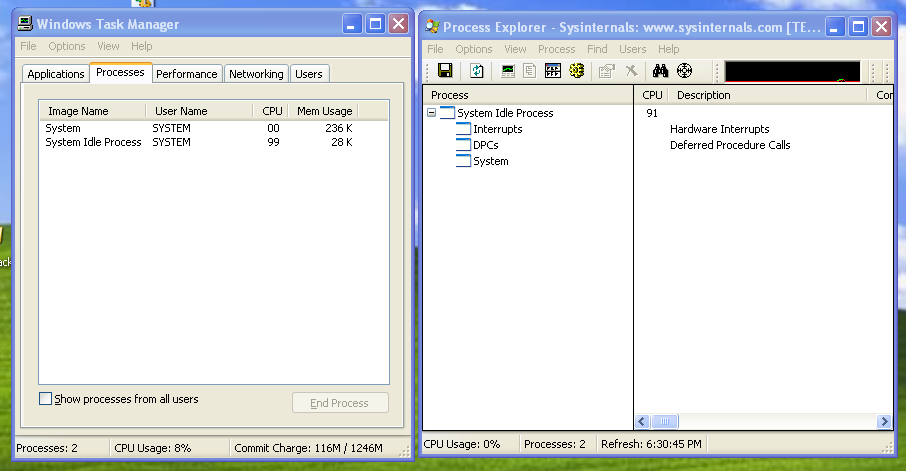Open View menu in Process Explorer

point(515,49)
